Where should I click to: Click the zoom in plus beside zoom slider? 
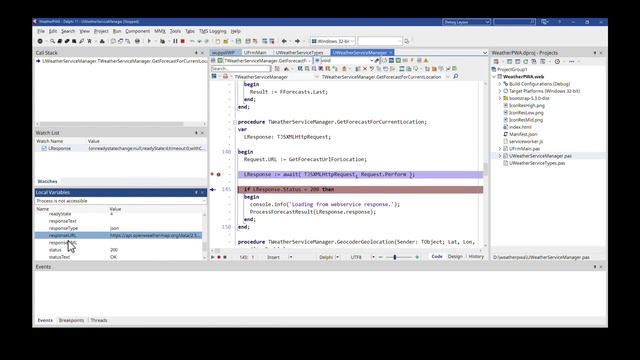point(417,257)
